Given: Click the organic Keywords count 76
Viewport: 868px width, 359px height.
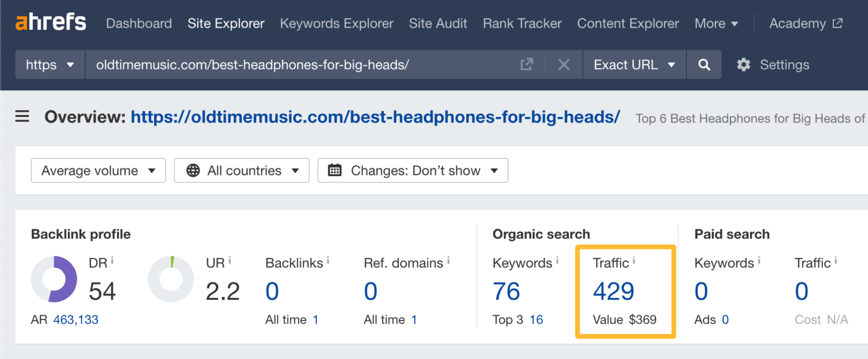Looking at the screenshot, I should [x=506, y=292].
